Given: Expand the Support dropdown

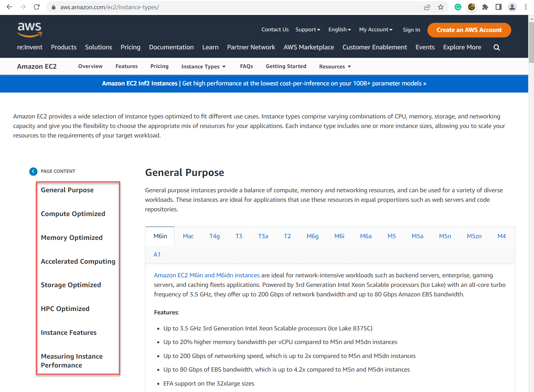Looking at the screenshot, I should pos(308,30).
